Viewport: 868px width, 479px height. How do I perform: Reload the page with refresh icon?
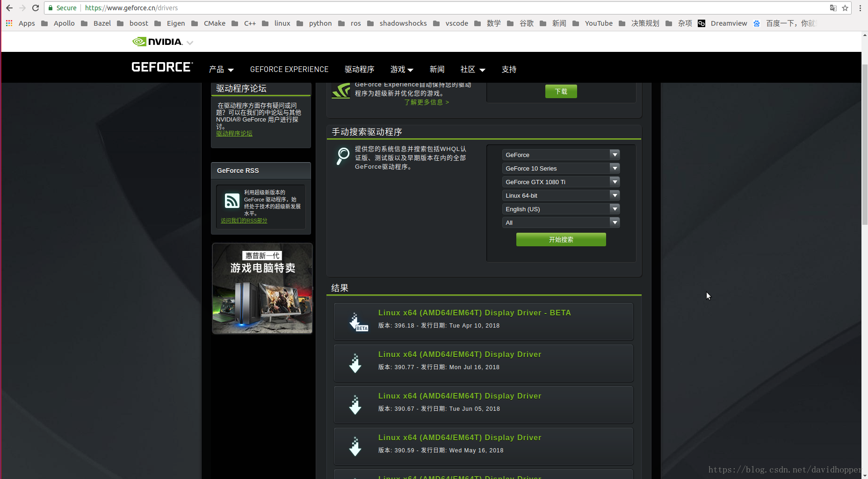36,8
